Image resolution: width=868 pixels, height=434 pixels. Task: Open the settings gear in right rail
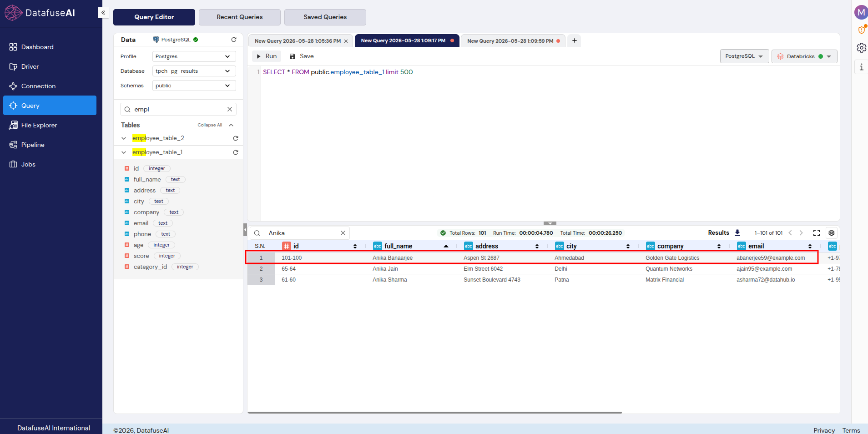pyautogui.click(x=861, y=48)
